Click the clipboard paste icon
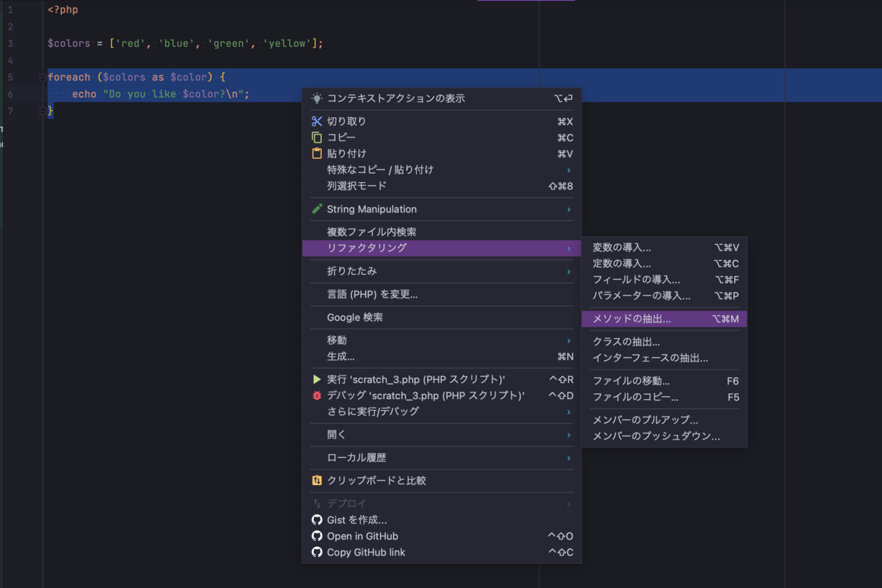Viewport: 882px width, 588px height. tap(317, 154)
